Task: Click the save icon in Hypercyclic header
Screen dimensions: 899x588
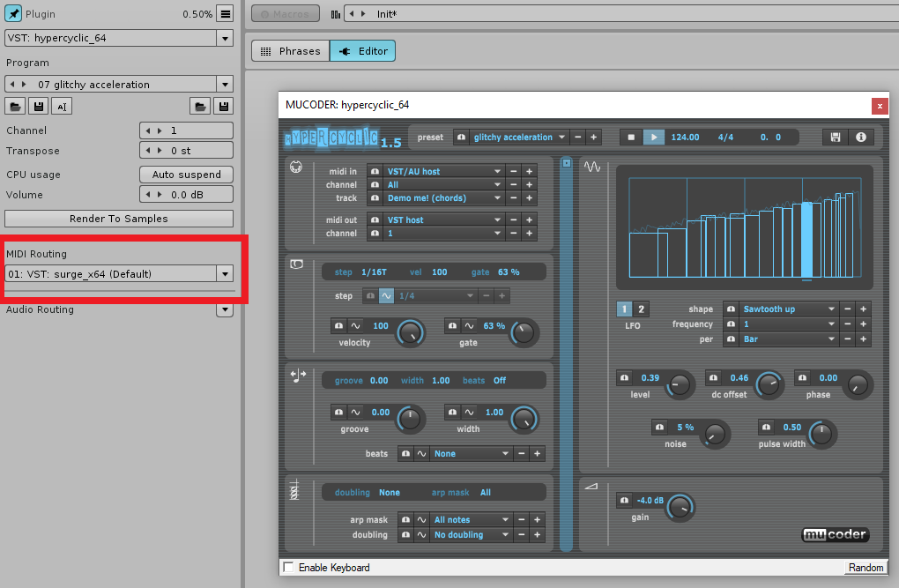Action: pos(836,138)
